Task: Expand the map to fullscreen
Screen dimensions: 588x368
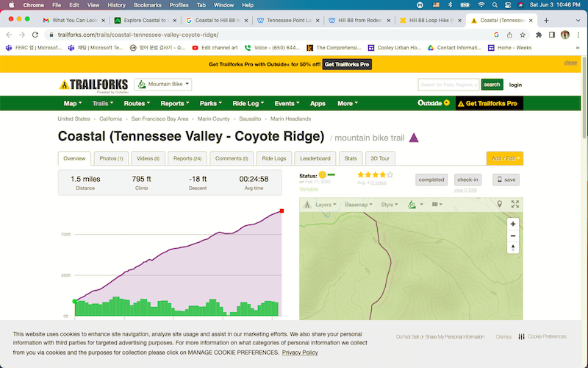Action: click(515, 205)
